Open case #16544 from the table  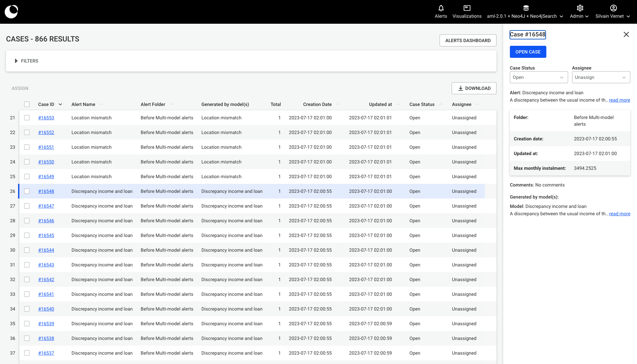[46, 250]
